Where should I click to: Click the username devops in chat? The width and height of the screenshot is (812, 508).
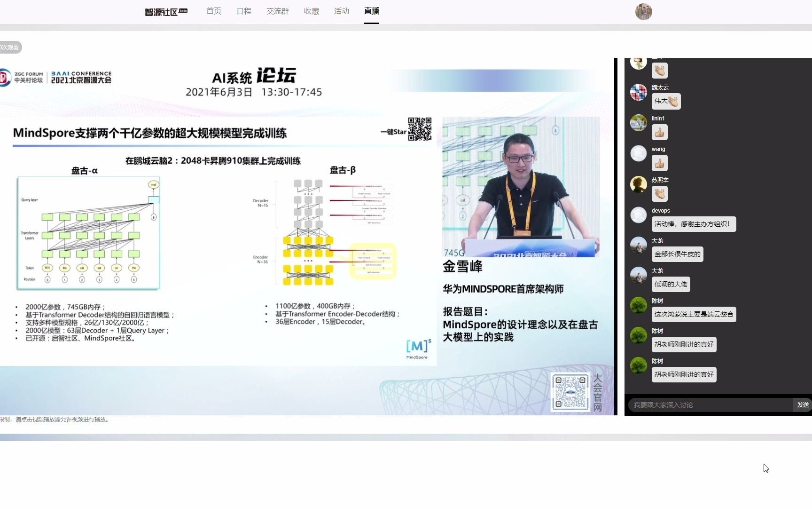[x=661, y=211]
